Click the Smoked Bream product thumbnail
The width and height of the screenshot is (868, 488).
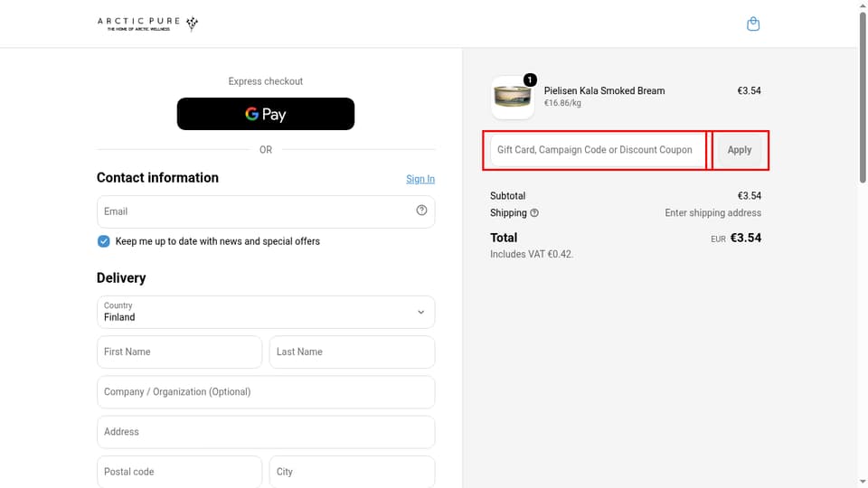tap(513, 98)
